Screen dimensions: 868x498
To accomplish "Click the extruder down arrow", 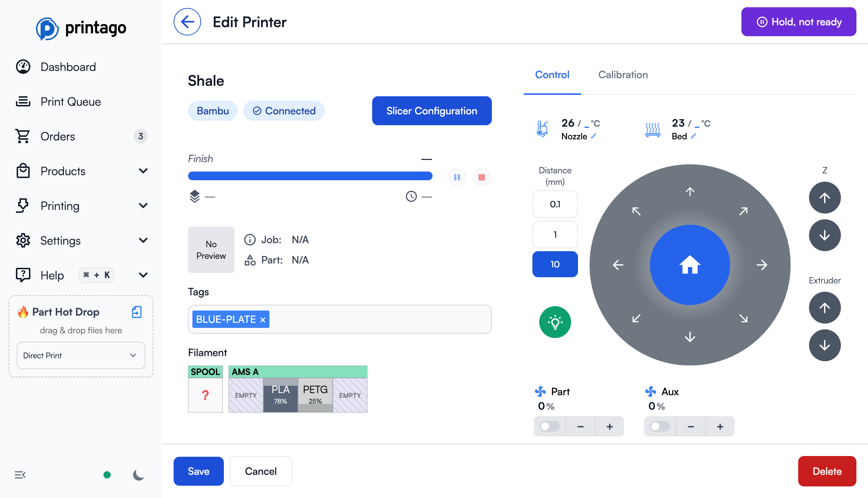I will click(825, 345).
